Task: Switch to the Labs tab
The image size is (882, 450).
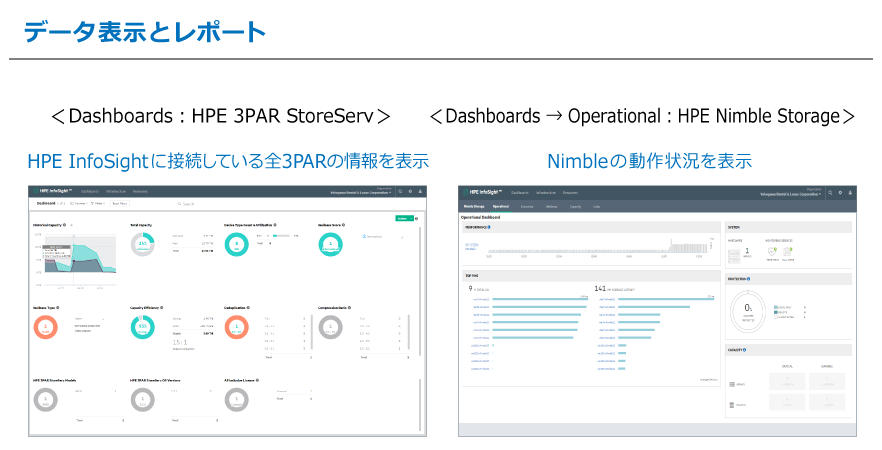Action: click(596, 206)
